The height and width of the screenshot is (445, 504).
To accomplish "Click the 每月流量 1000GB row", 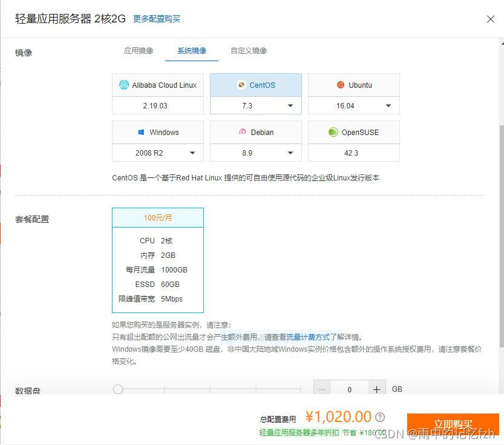I will pos(157,270).
